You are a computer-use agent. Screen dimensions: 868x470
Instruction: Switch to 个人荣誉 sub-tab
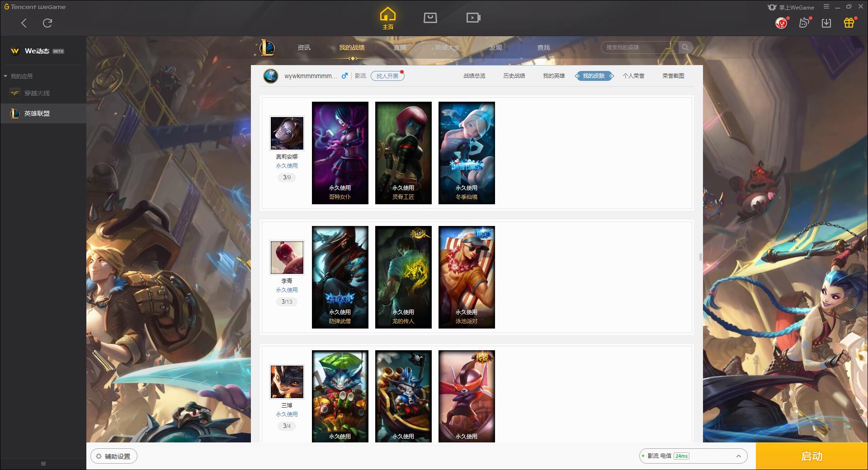click(x=633, y=76)
